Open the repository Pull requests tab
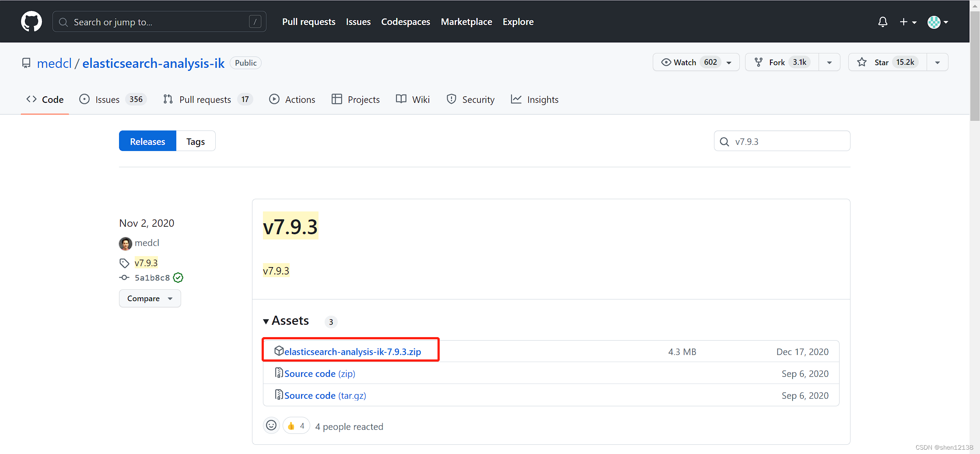The image size is (980, 454). [x=208, y=99]
